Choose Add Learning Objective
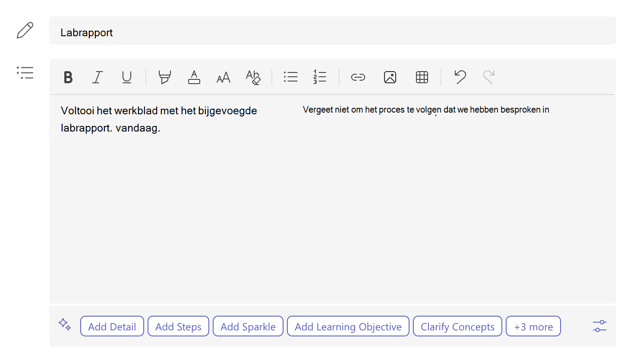 348,326
